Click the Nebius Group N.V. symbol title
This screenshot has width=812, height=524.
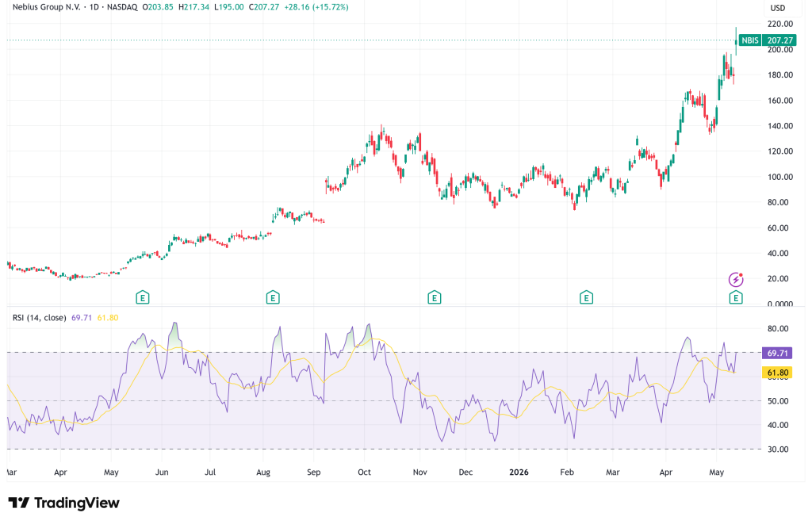click(47, 7)
